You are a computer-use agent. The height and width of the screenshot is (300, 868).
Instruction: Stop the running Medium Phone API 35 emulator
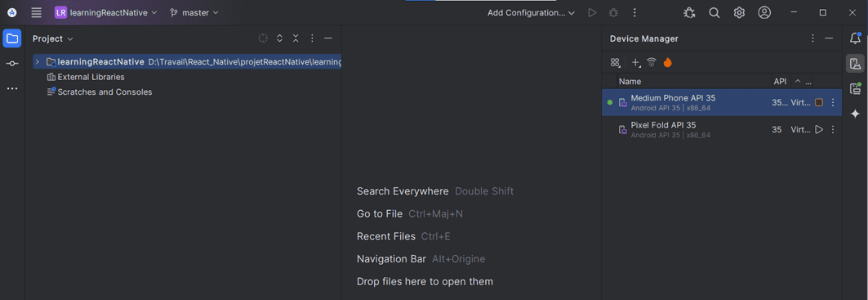point(819,102)
